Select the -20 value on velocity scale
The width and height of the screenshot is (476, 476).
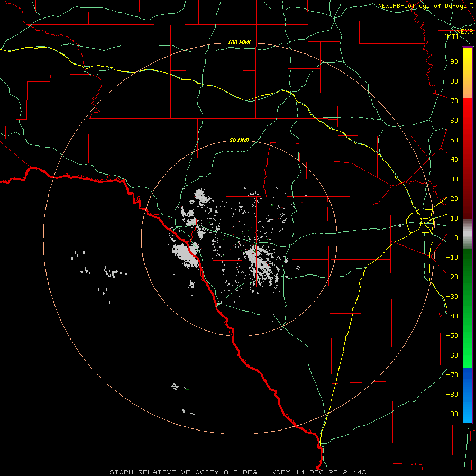point(452,277)
